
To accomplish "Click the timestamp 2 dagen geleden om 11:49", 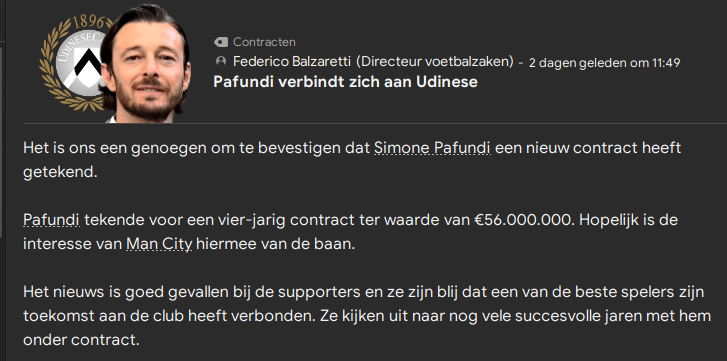I will click(x=605, y=63).
